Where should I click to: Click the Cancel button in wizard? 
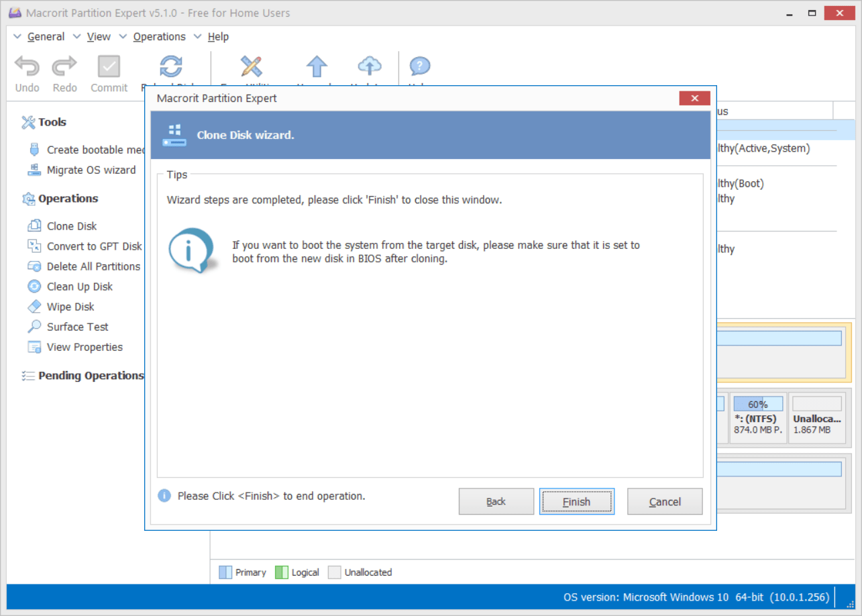click(x=665, y=501)
